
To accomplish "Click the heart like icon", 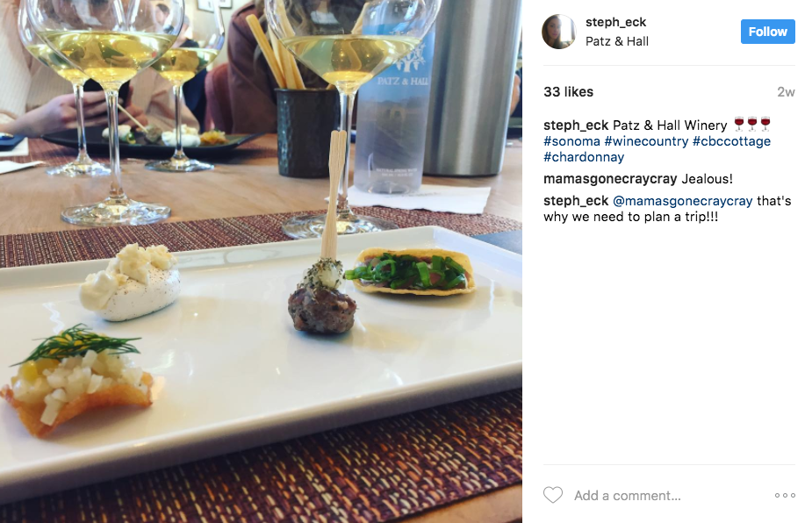I will coord(552,495).
